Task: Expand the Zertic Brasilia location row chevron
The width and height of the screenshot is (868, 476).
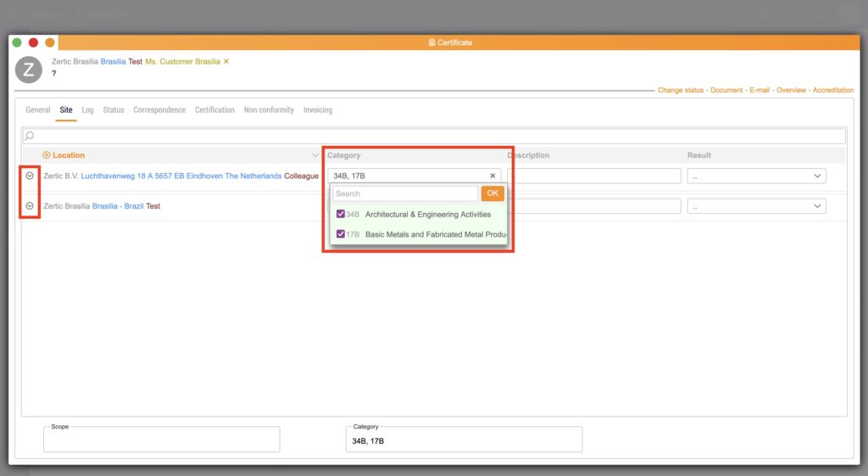Action: click(x=30, y=205)
